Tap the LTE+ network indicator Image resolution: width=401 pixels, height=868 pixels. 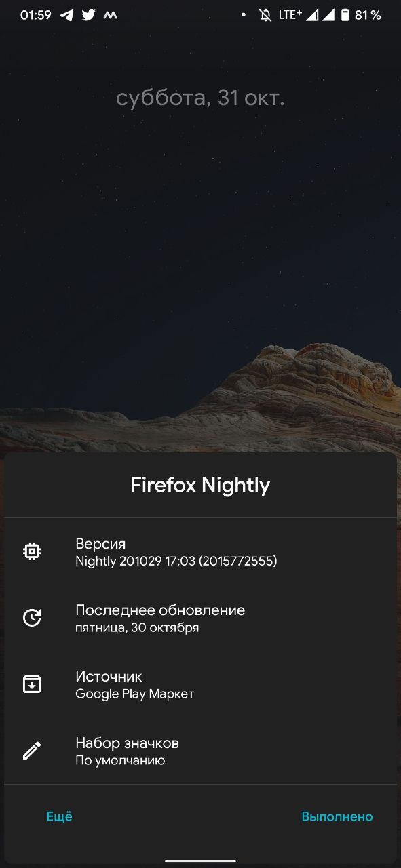click(290, 15)
